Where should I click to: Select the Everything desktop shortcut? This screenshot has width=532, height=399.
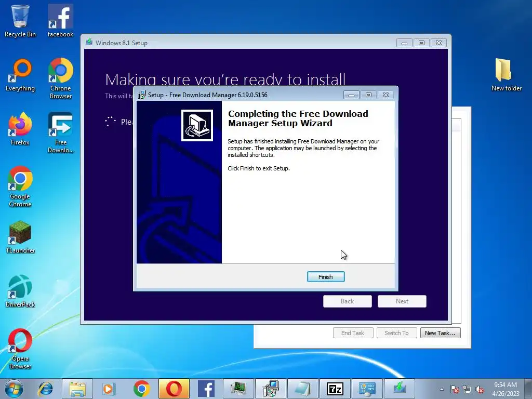tap(20, 75)
